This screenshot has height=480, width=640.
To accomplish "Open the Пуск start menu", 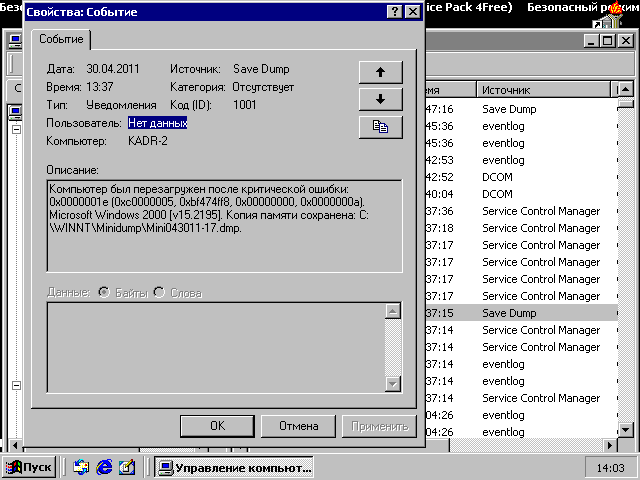I will coord(29,467).
